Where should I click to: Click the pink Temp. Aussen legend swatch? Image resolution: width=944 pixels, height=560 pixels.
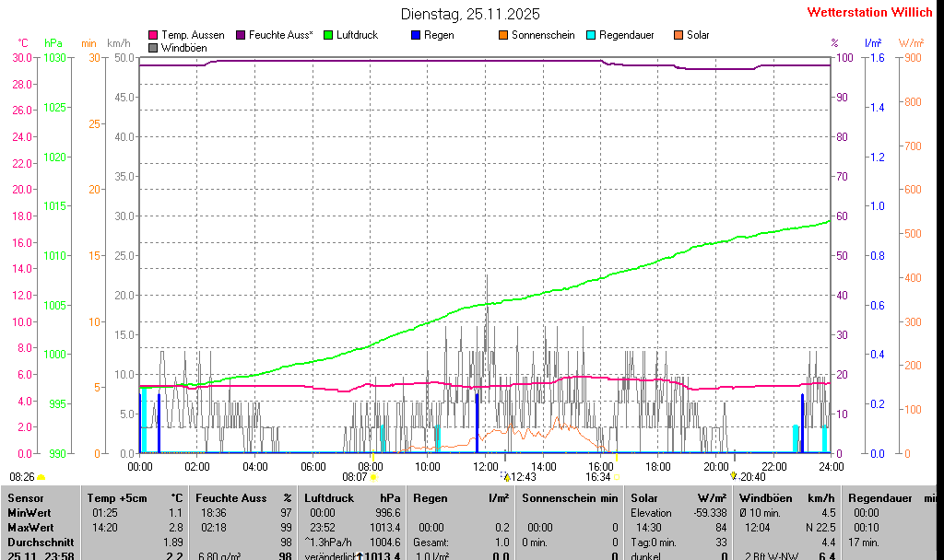coord(153,35)
